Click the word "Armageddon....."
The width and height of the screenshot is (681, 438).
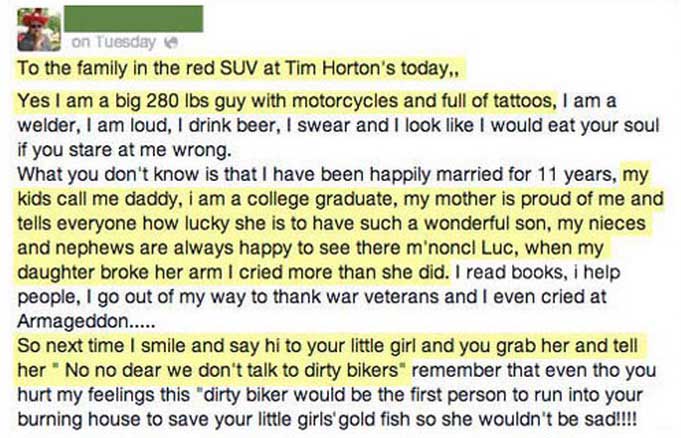86,322
